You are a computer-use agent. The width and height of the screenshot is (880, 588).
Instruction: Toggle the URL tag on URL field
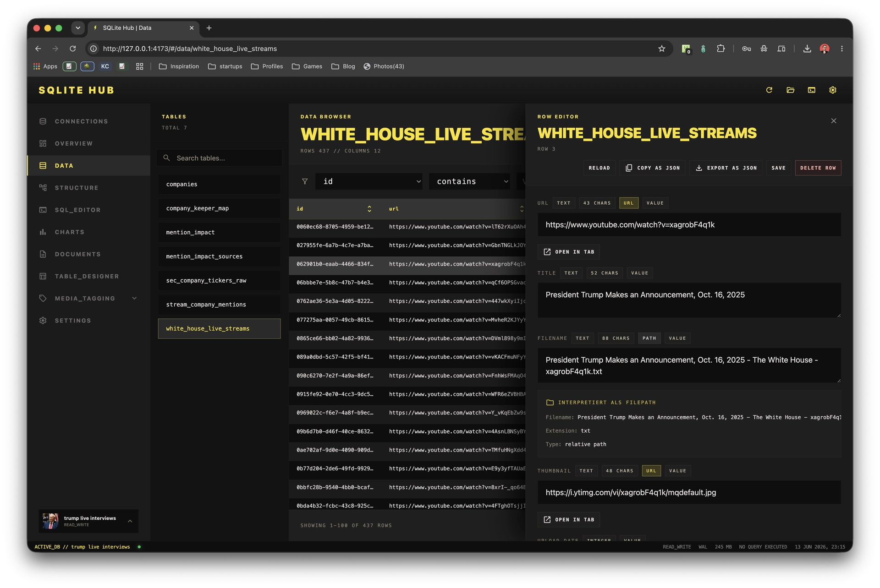click(x=628, y=203)
